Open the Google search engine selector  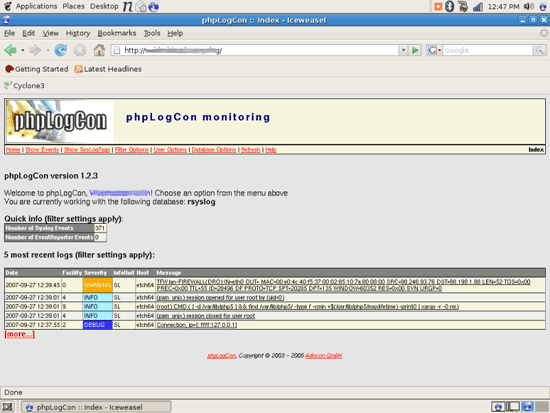[x=434, y=50]
